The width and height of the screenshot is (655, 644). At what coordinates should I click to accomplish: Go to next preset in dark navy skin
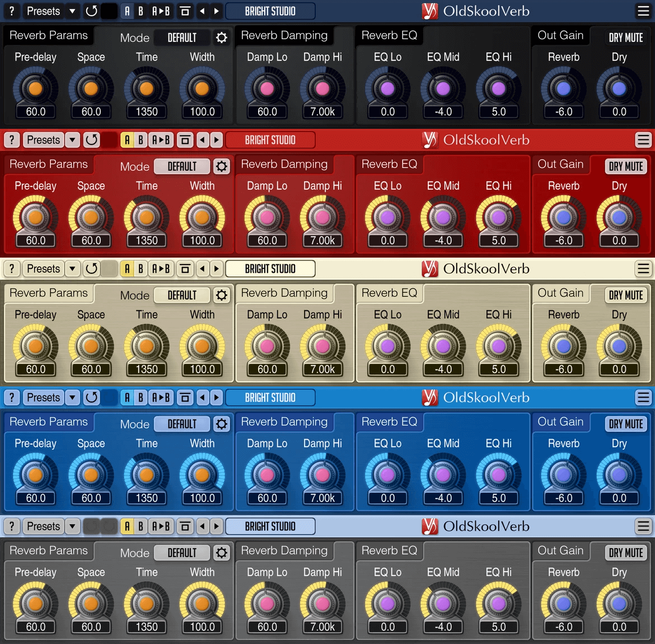tap(217, 11)
